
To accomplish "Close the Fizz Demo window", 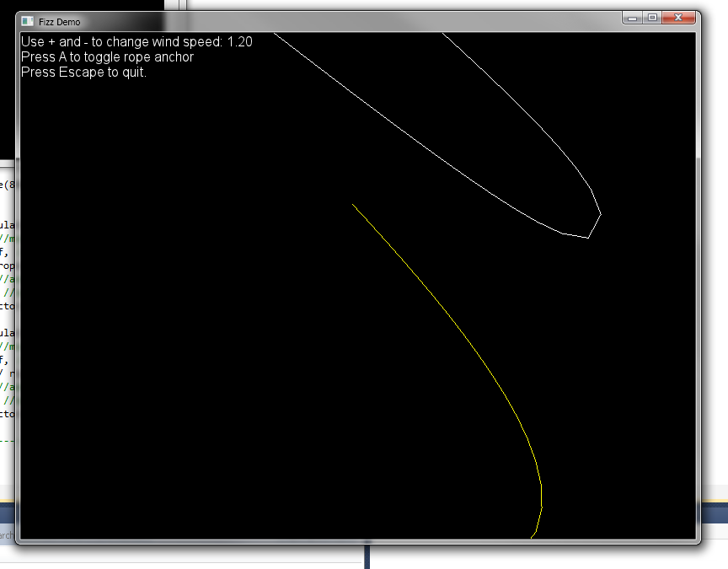I will [x=678, y=18].
